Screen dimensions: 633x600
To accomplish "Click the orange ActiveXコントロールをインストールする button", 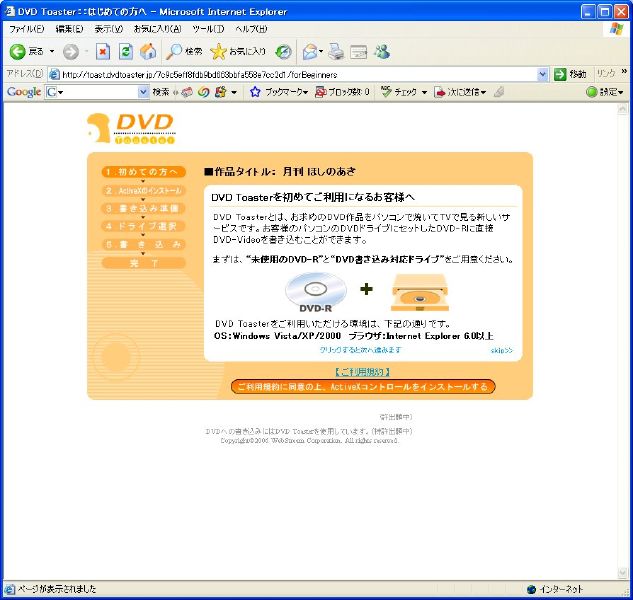I will (x=363, y=386).
